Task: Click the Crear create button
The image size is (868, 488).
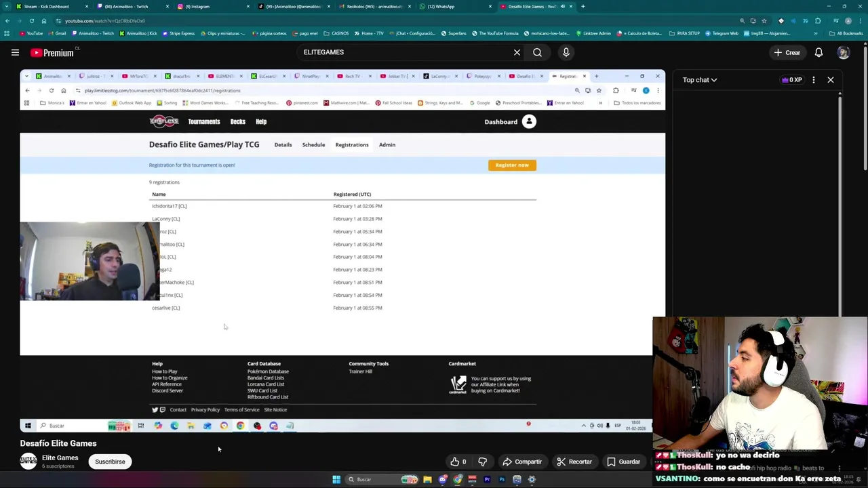Action: point(787,52)
